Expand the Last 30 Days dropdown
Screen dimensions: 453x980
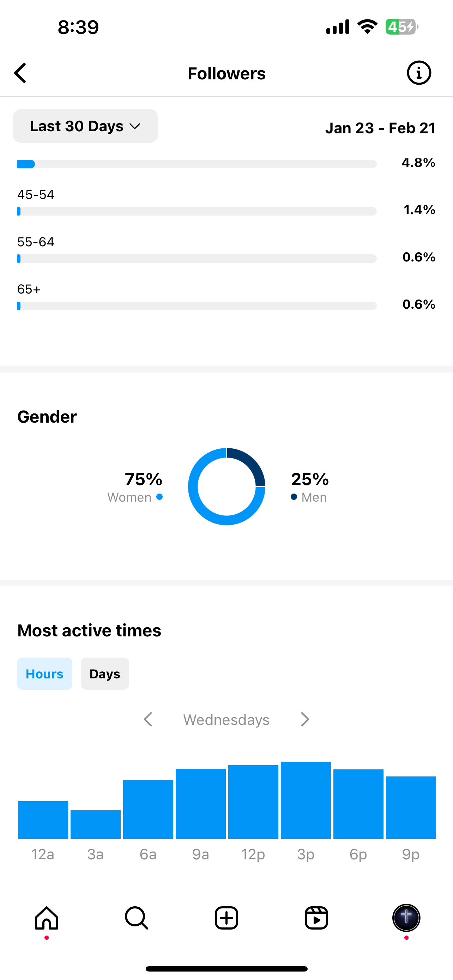coord(85,126)
